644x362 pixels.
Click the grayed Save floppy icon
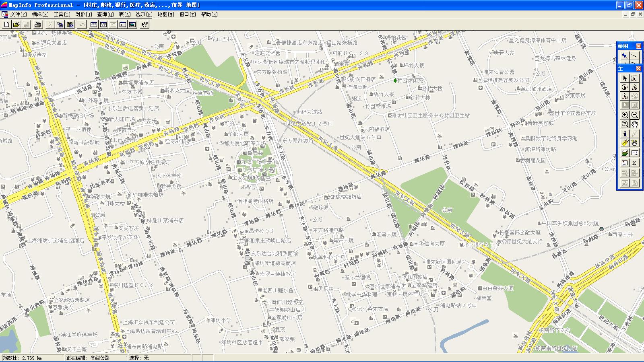tap(25, 25)
